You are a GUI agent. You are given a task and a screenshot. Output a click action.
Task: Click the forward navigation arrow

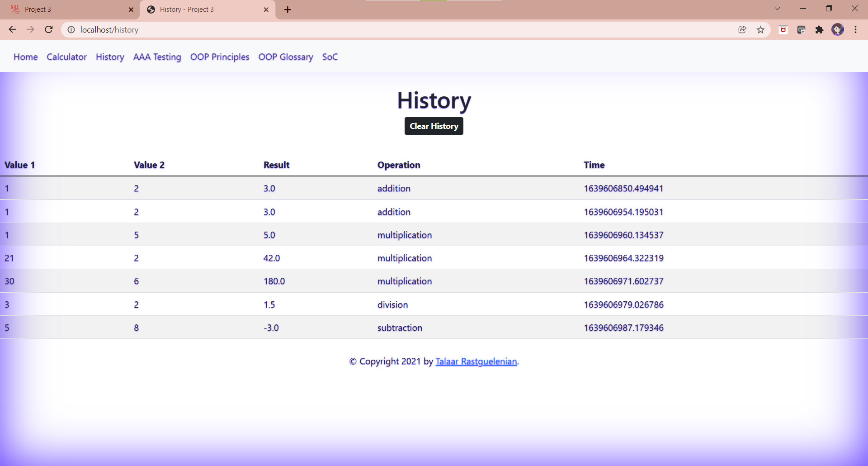30,29
